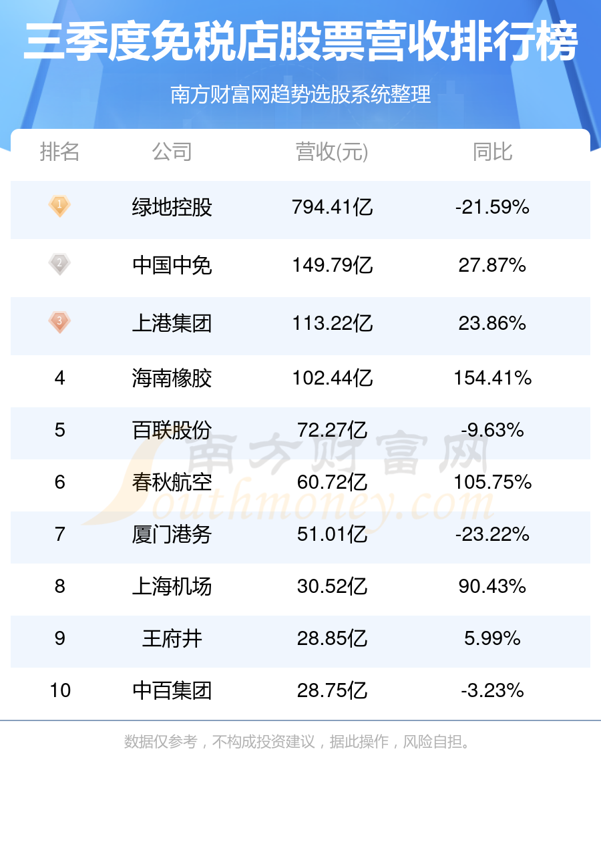Click the 154.41% year-over-year value
The image size is (601, 868).
tap(492, 379)
